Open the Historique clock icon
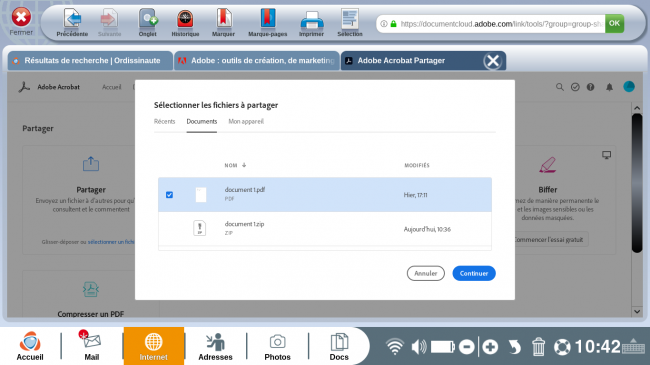 [x=185, y=19]
